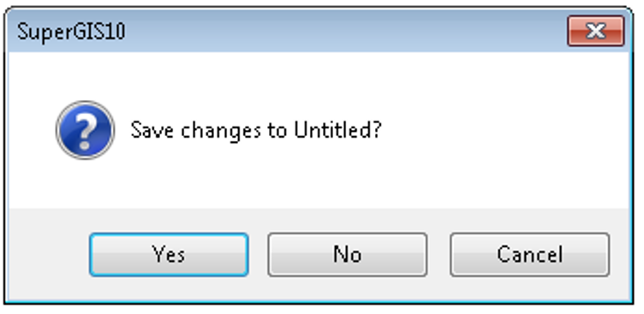
Task: Click the question icon next to the message
Action: (85, 130)
